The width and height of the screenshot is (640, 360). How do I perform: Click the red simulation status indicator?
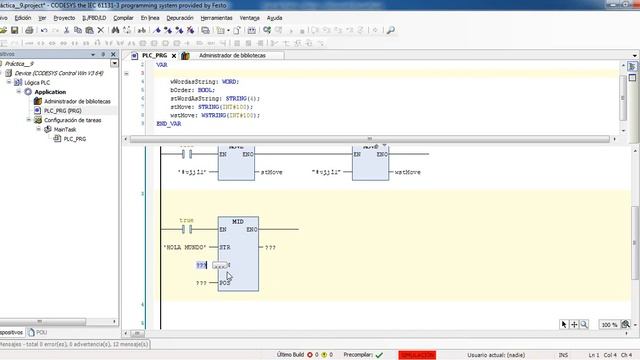point(417,355)
